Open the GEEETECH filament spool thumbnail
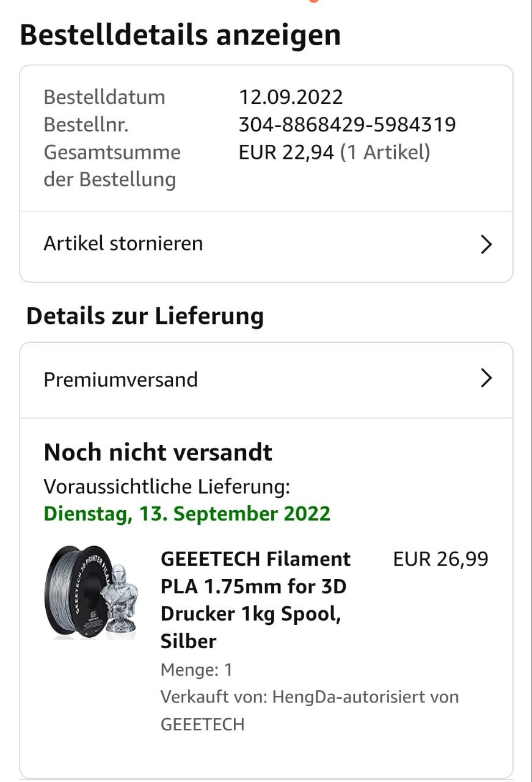The image size is (532, 782). pyautogui.click(x=92, y=591)
